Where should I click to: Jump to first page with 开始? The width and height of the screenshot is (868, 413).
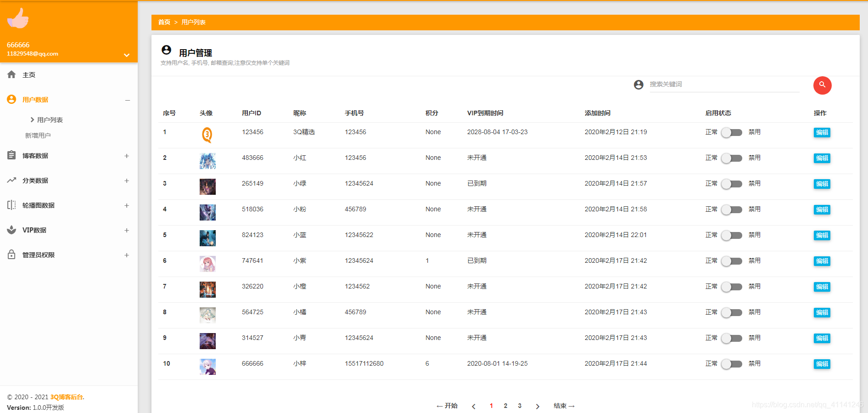tap(447, 406)
